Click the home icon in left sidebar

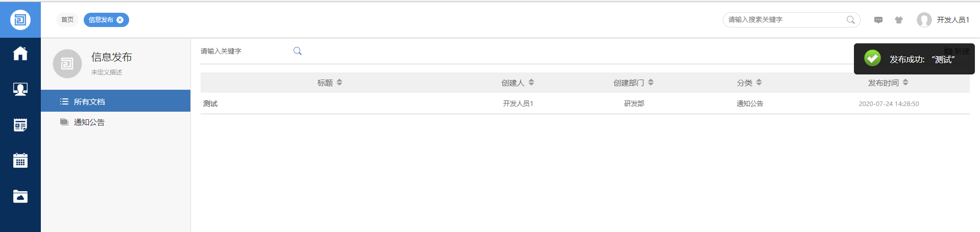20,54
